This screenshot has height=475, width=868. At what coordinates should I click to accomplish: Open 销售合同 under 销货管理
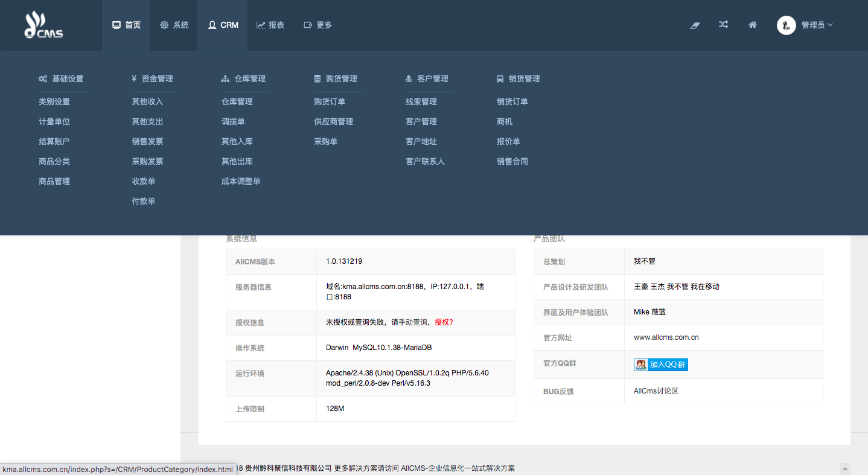pyautogui.click(x=512, y=161)
